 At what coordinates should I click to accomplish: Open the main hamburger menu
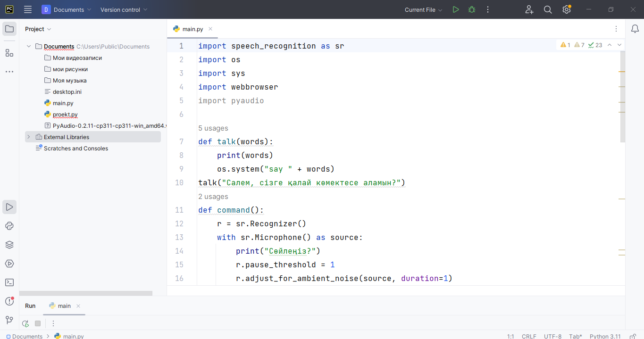tap(28, 9)
